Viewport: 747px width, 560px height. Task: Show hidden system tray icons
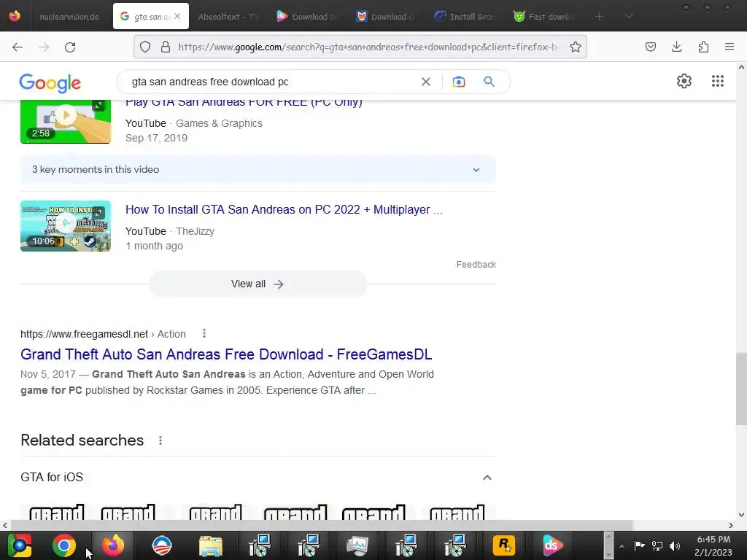pyautogui.click(x=622, y=545)
